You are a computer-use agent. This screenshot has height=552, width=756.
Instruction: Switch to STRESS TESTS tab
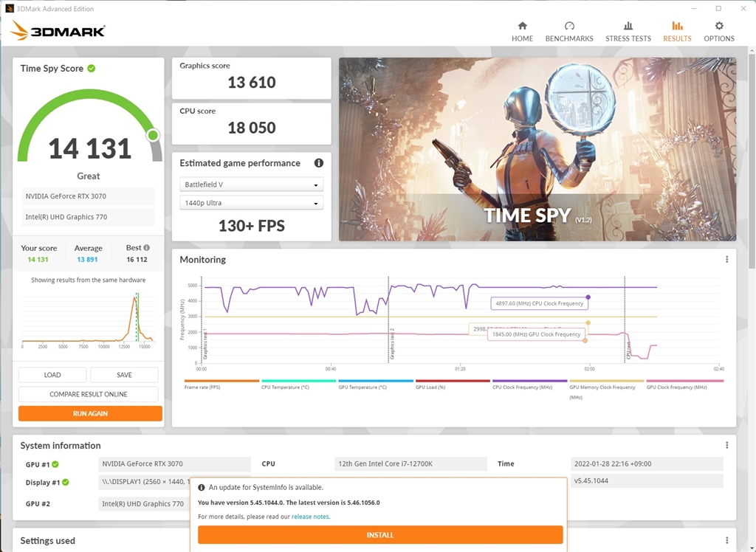point(628,32)
